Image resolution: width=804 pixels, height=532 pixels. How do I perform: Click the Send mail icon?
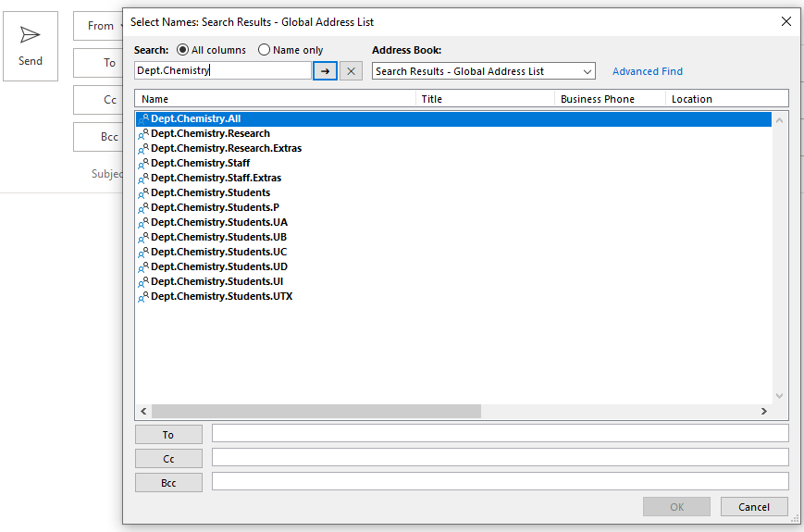[31, 36]
